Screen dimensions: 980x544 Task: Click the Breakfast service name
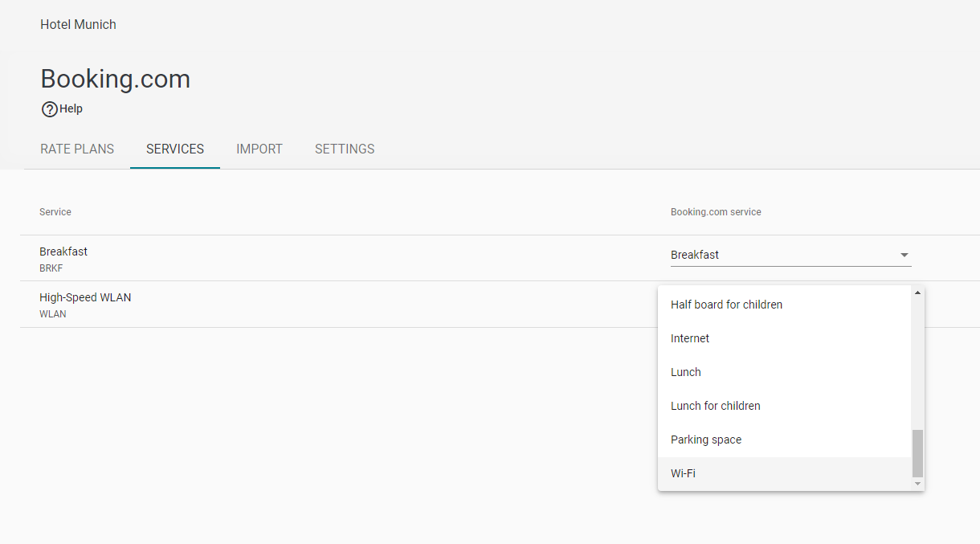63,252
